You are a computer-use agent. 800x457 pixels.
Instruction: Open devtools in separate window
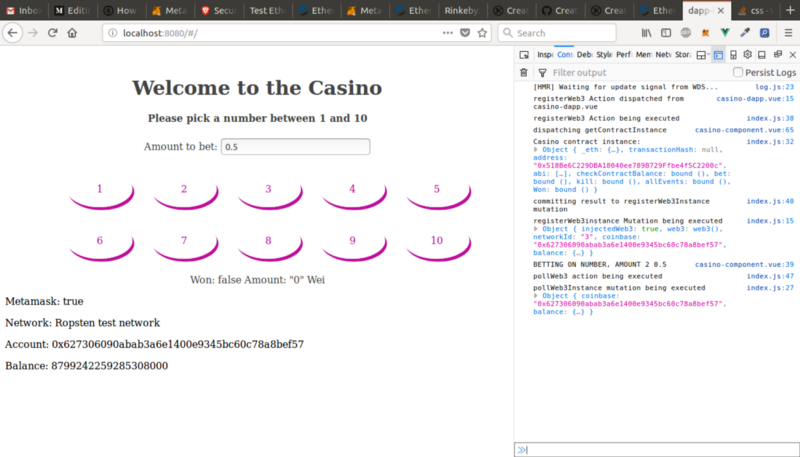[778, 55]
